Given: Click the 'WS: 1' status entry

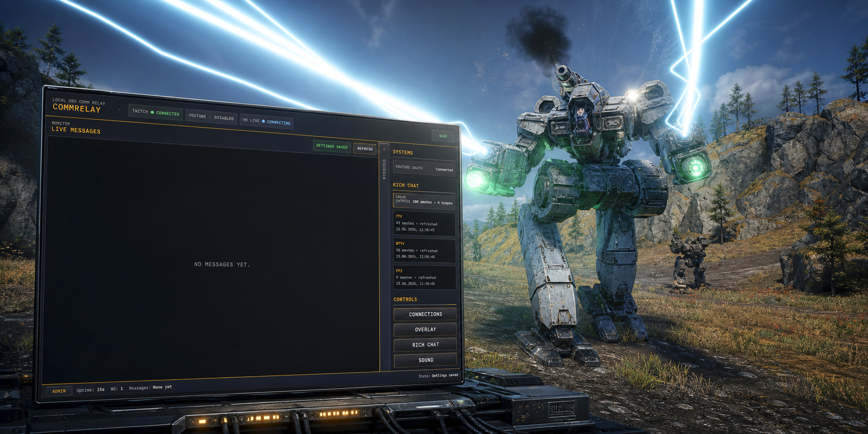Looking at the screenshot, I should click(117, 389).
